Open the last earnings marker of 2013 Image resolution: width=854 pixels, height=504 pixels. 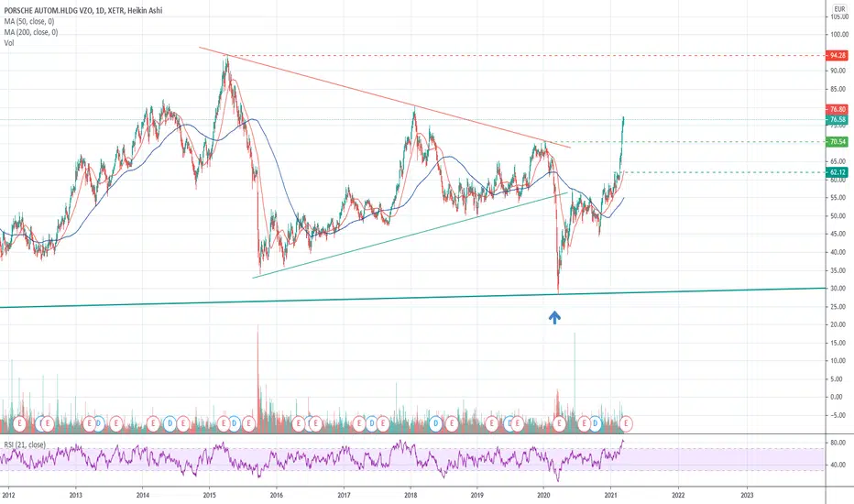tap(116, 422)
